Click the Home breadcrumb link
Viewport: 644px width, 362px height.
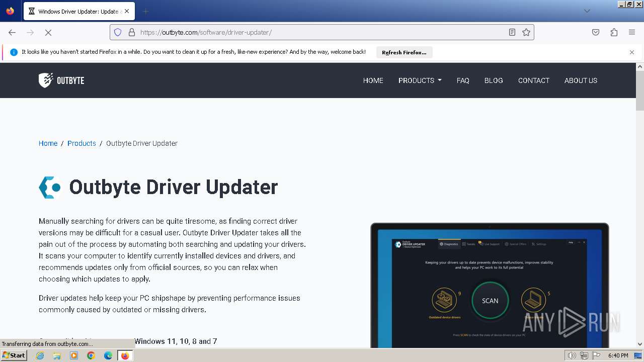pyautogui.click(x=48, y=143)
